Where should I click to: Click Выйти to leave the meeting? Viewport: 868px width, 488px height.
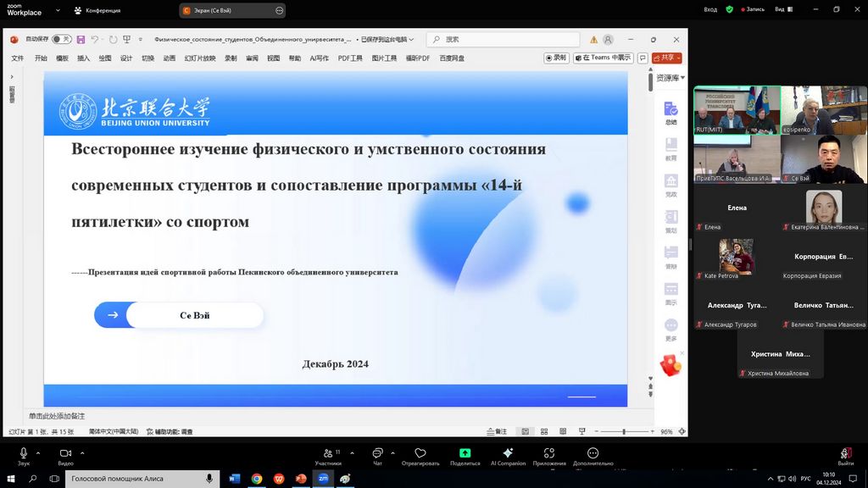(x=845, y=456)
